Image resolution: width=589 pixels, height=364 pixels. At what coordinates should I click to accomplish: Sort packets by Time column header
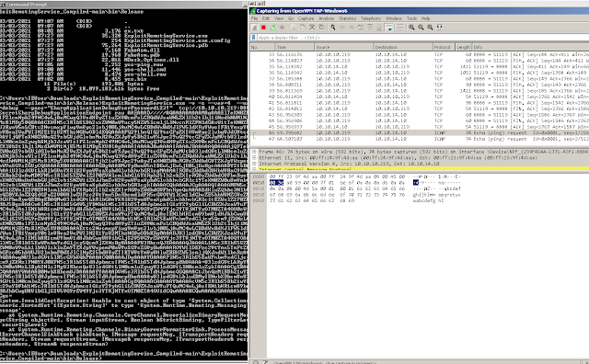click(x=294, y=47)
